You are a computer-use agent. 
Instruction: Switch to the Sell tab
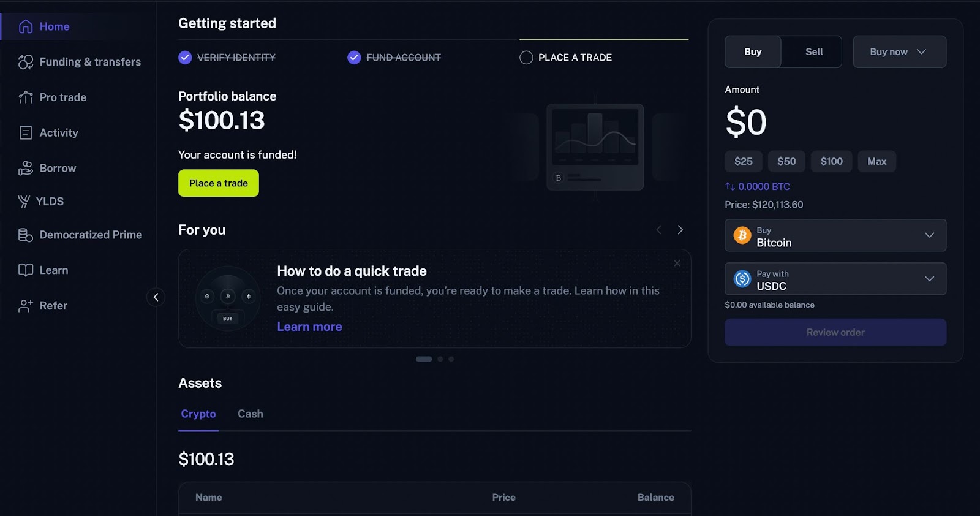tap(813, 51)
